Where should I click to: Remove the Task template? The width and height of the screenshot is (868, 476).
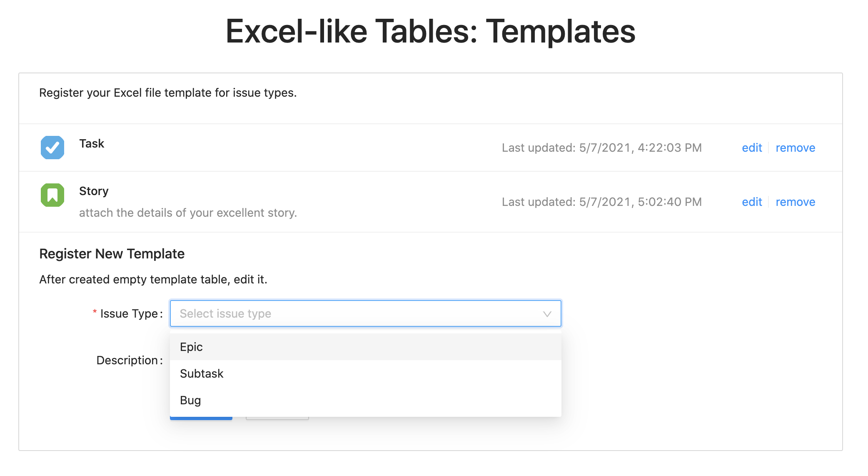point(795,148)
